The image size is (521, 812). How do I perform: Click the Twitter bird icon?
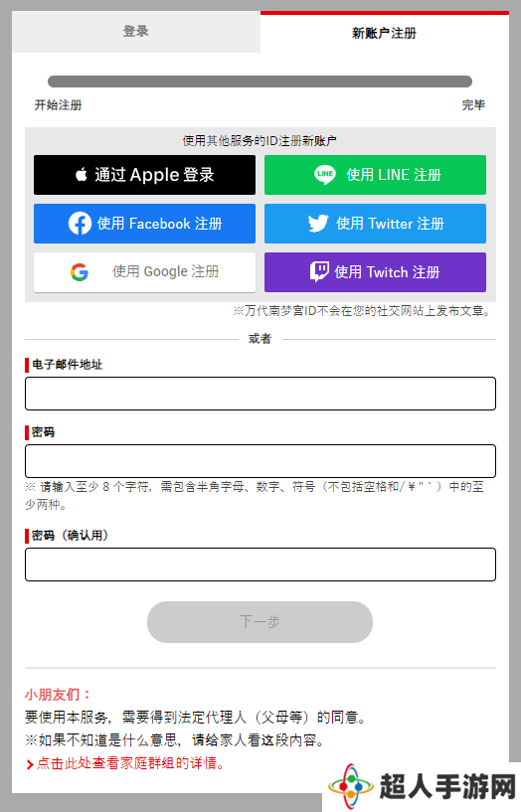[x=318, y=224]
